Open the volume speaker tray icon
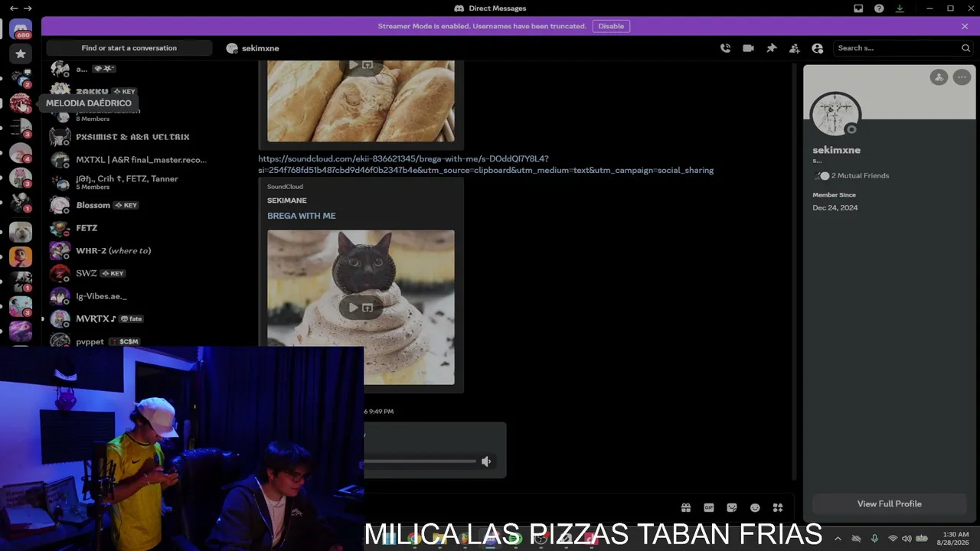This screenshot has width=980, height=551. coord(906,539)
